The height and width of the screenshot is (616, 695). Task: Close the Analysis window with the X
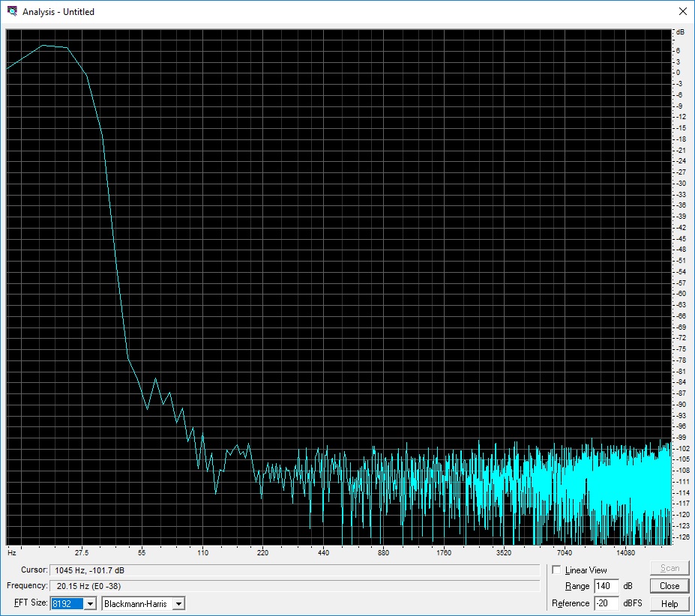682,11
